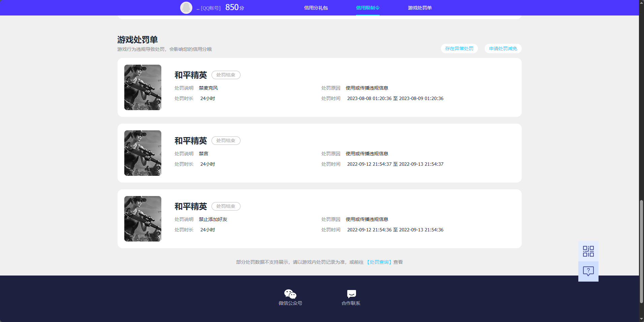Click 游戏处罚单 section heading

click(x=137, y=40)
